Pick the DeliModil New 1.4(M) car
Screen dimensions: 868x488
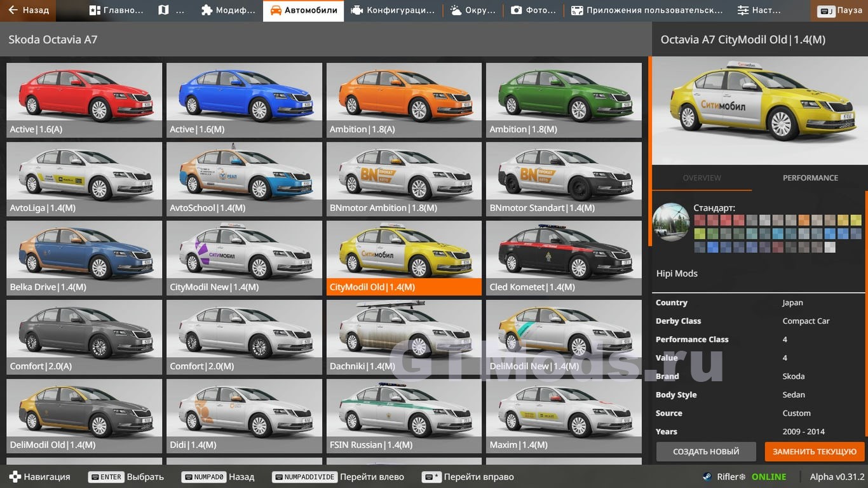564,337
